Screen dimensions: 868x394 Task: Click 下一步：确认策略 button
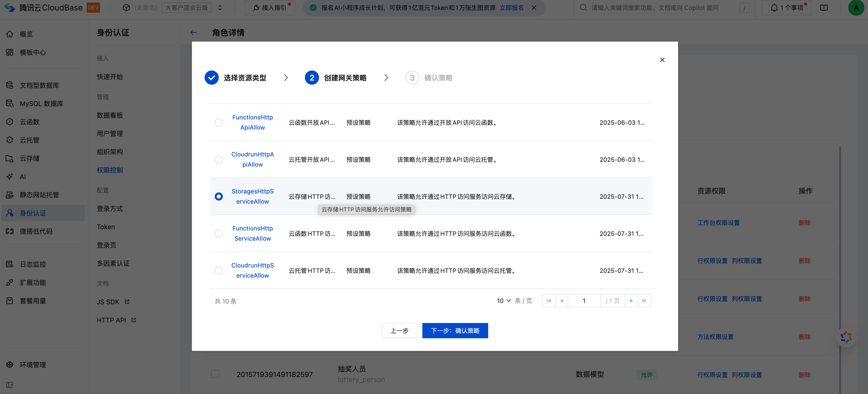pos(455,331)
